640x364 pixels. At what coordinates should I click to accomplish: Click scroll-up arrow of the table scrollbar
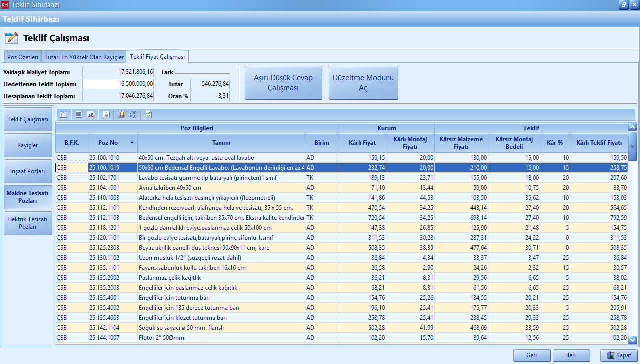coord(632,127)
